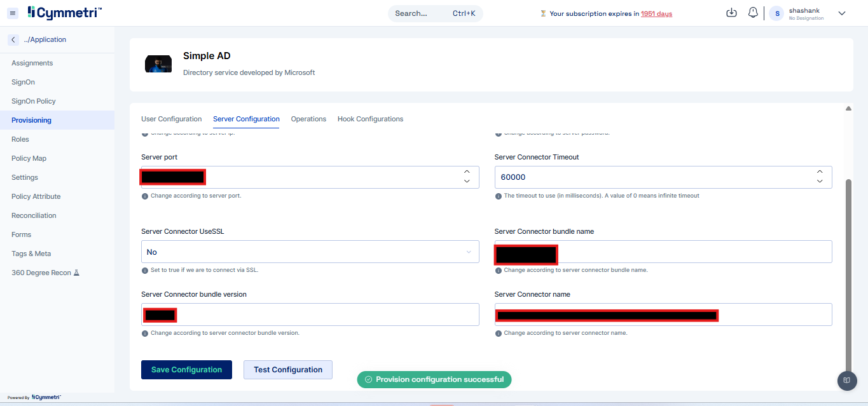Open the Operations tab
868x406 pixels.
(x=308, y=119)
